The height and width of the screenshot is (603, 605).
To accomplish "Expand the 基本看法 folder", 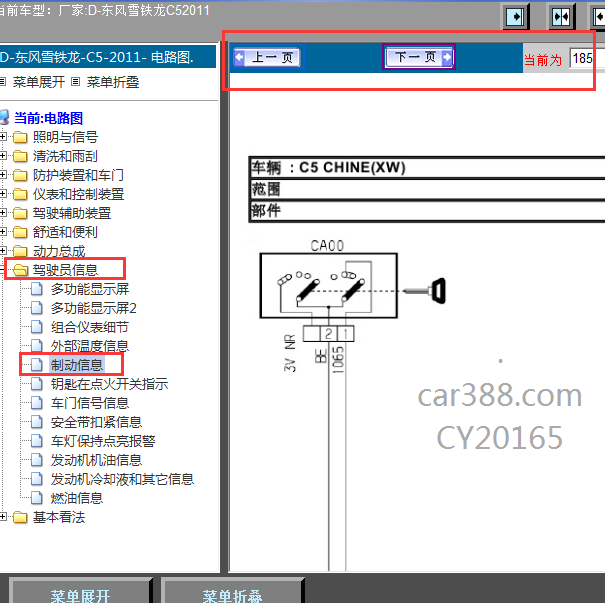I will 3,517.
